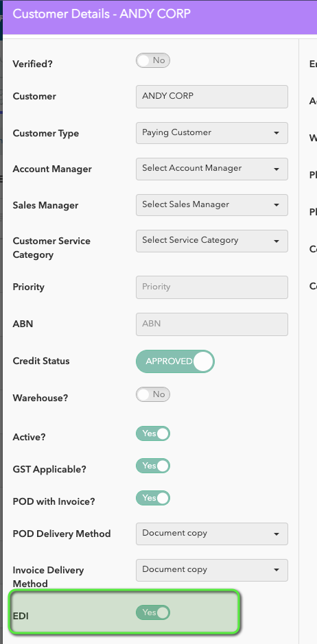Click the ABN input field

[212, 324]
